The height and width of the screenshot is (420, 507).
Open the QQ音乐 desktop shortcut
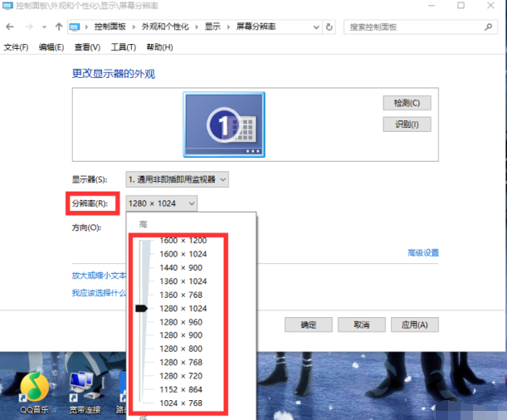pyautogui.click(x=34, y=393)
